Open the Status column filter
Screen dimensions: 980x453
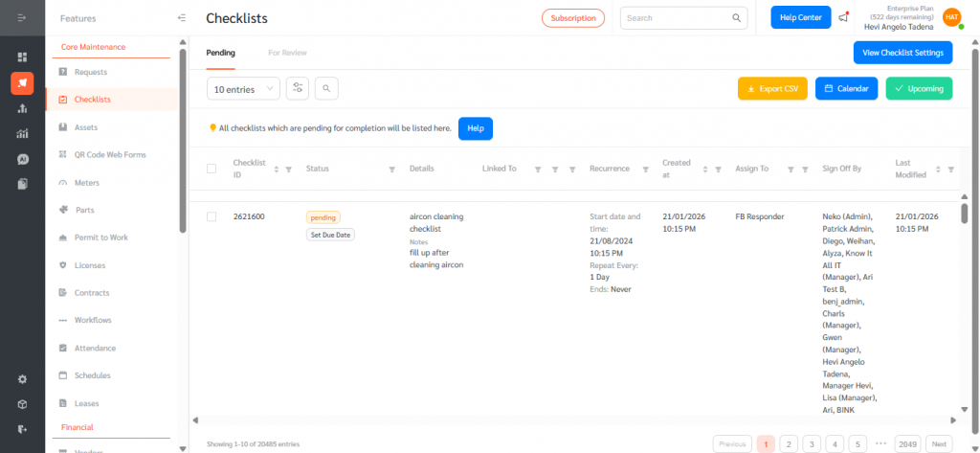click(391, 170)
